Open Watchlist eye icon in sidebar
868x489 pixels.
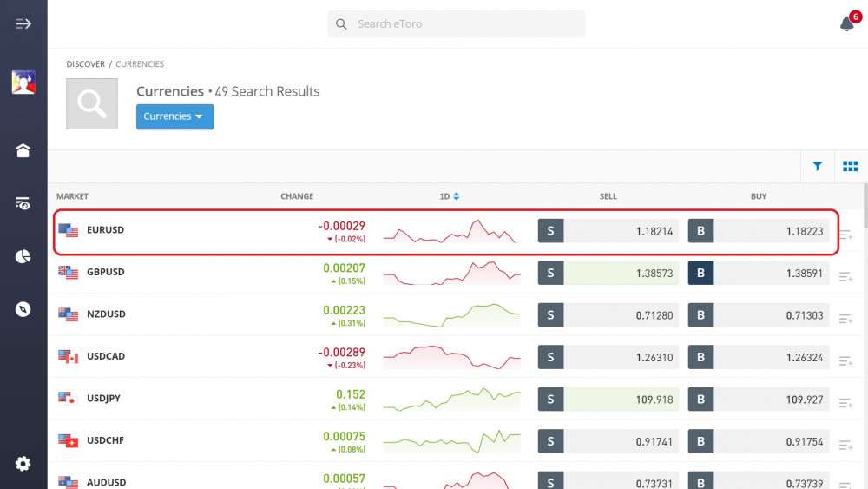coord(23,204)
